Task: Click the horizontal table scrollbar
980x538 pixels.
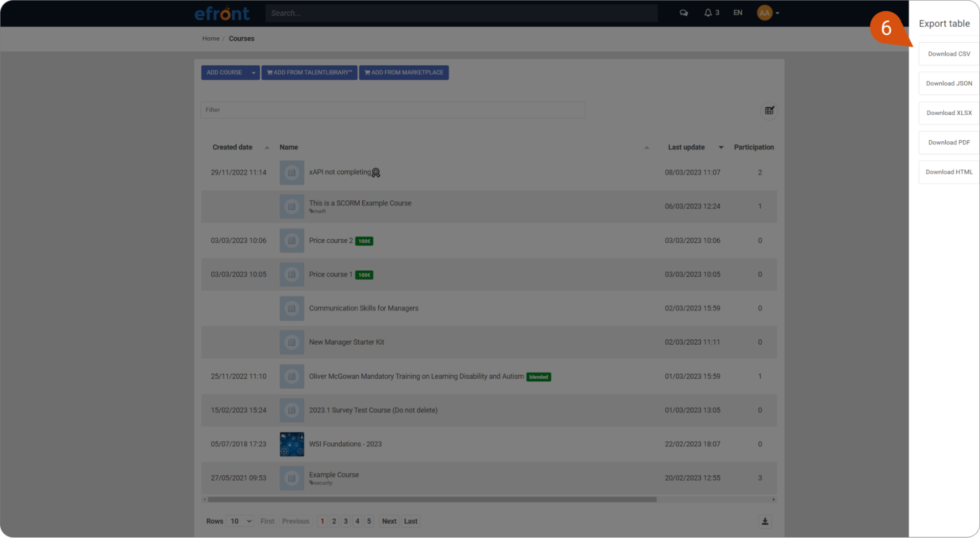Action: click(432, 499)
